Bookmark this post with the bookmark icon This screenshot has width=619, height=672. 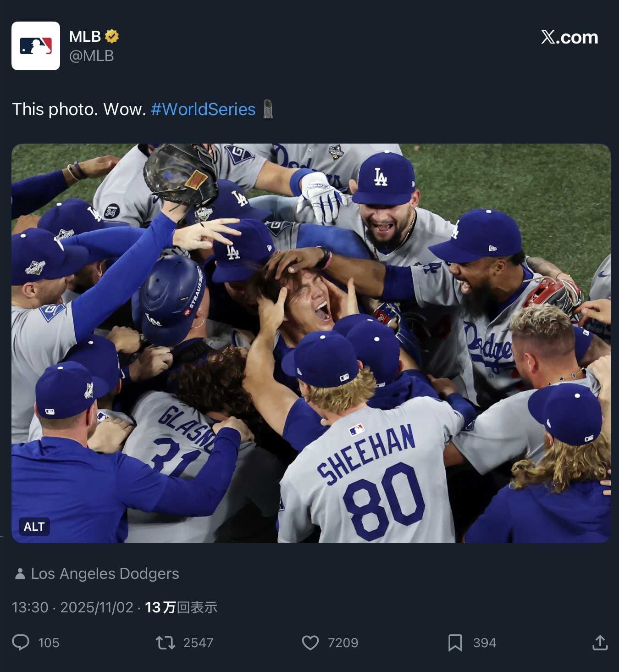click(455, 642)
